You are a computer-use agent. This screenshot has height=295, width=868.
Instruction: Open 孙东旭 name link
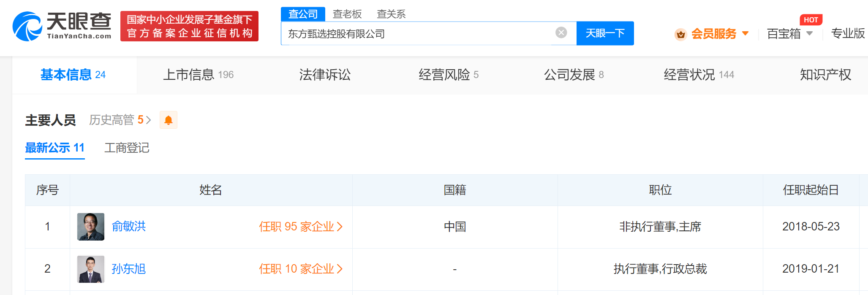[128, 269]
